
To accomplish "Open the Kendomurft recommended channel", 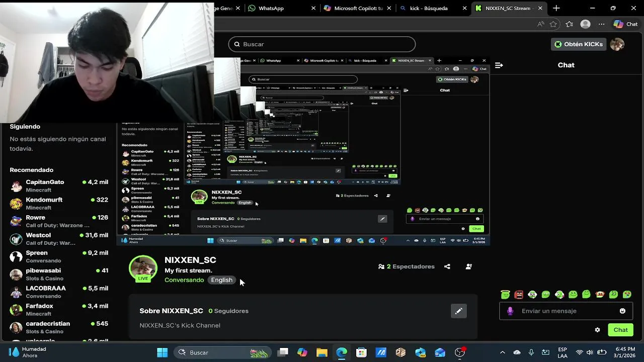I will tap(59, 203).
